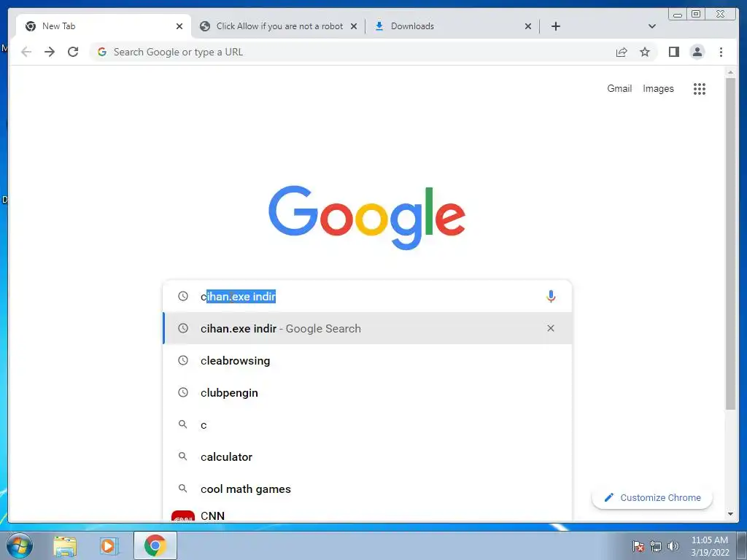747x560 pixels.
Task: Click the Google icon in the address bar
Action: click(x=102, y=52)
